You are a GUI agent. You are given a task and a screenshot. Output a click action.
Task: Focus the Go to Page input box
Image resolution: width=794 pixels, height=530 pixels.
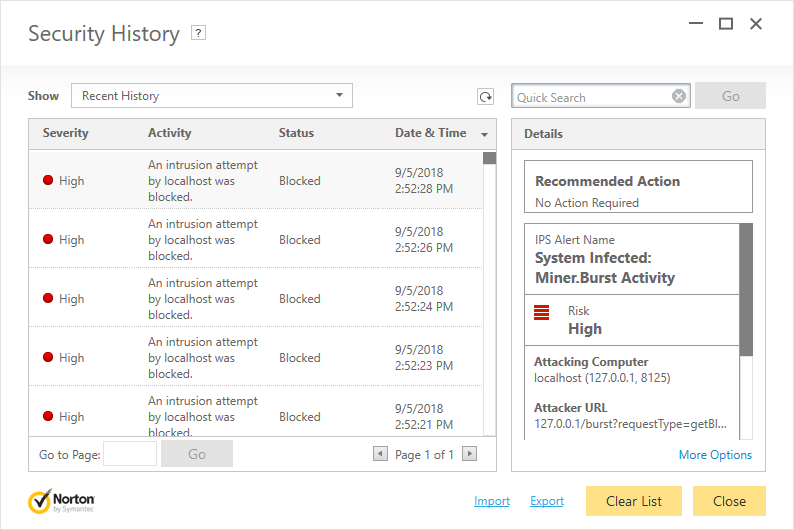coord(130,454)
